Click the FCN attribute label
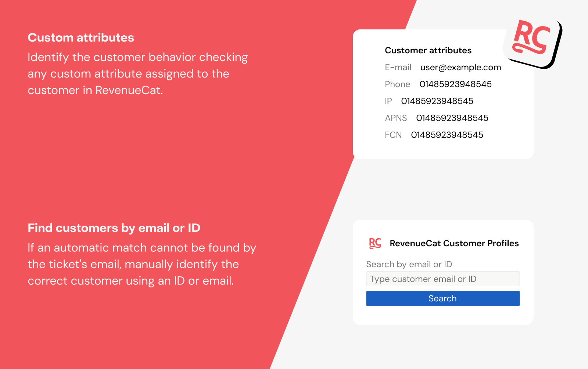 (393, 135)
